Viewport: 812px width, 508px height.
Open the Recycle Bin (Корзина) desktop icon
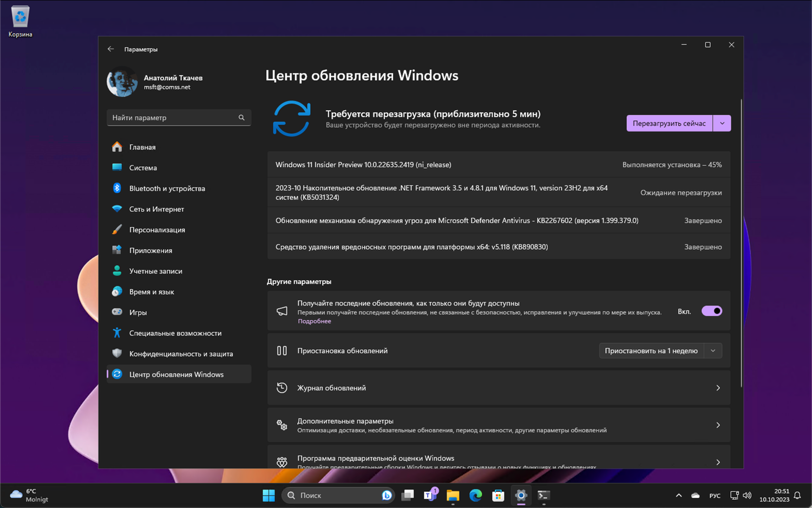20,22
